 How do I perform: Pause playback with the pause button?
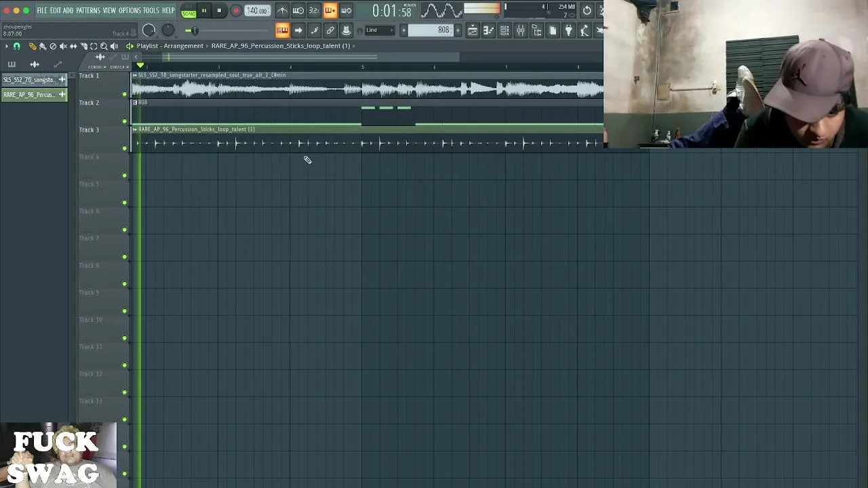203,11
